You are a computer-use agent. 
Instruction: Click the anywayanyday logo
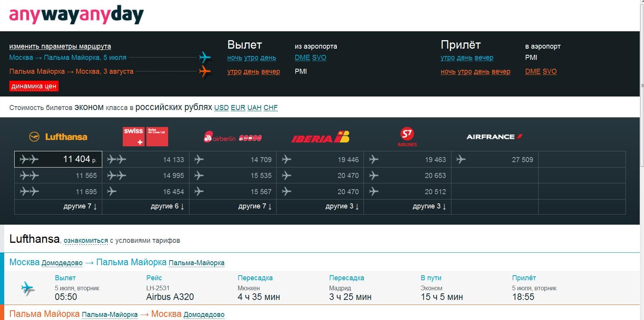point(76,15)
